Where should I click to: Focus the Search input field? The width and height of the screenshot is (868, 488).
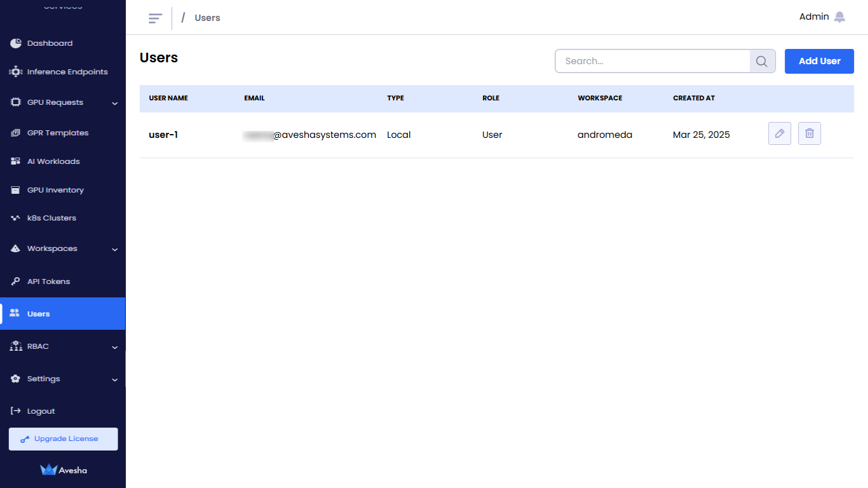653,62
